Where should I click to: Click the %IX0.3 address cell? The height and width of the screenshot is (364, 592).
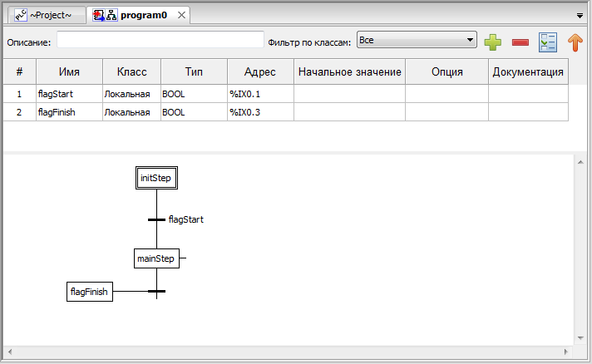click(x=259, y=112)
